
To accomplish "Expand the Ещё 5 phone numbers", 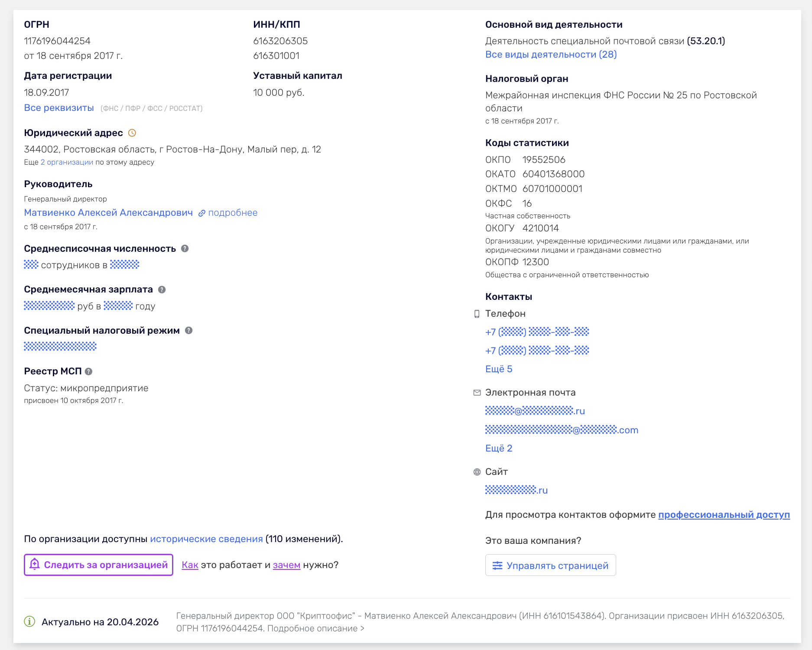I will point(498,369).
